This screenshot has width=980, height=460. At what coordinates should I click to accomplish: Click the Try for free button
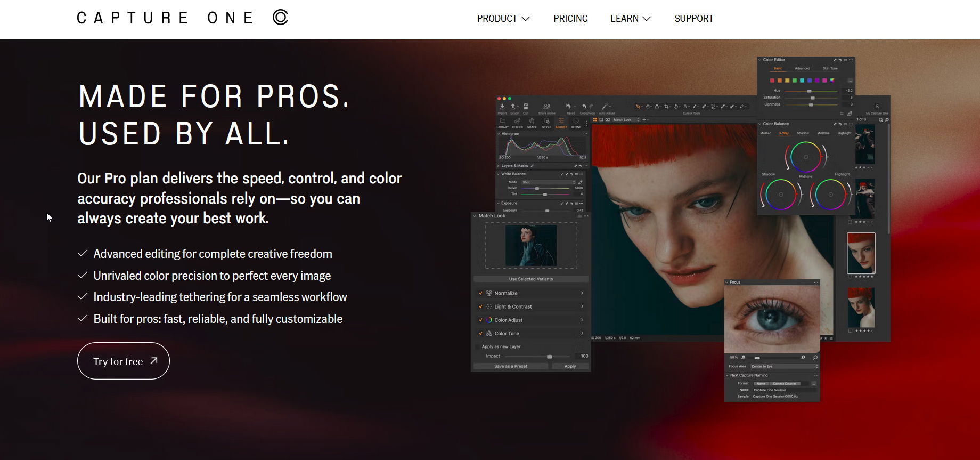pos(124,361)
